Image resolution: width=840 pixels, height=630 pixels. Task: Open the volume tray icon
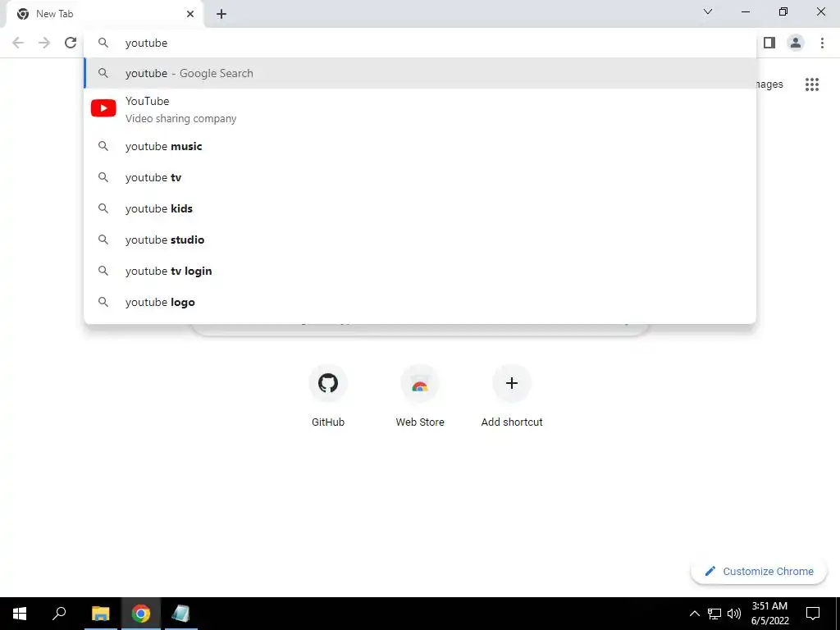pyautogui.click(x=734, y=614)
